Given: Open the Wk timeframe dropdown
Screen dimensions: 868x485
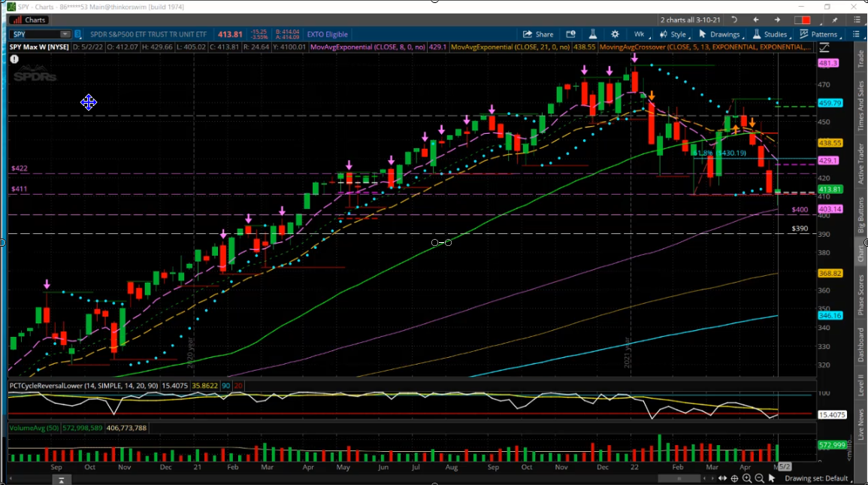Looking at the screenshot, I should click(640, 35).
